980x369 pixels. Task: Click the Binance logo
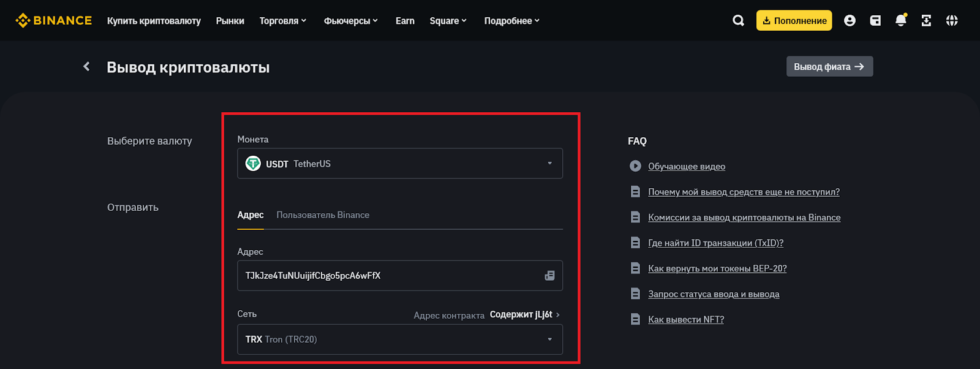53,21
